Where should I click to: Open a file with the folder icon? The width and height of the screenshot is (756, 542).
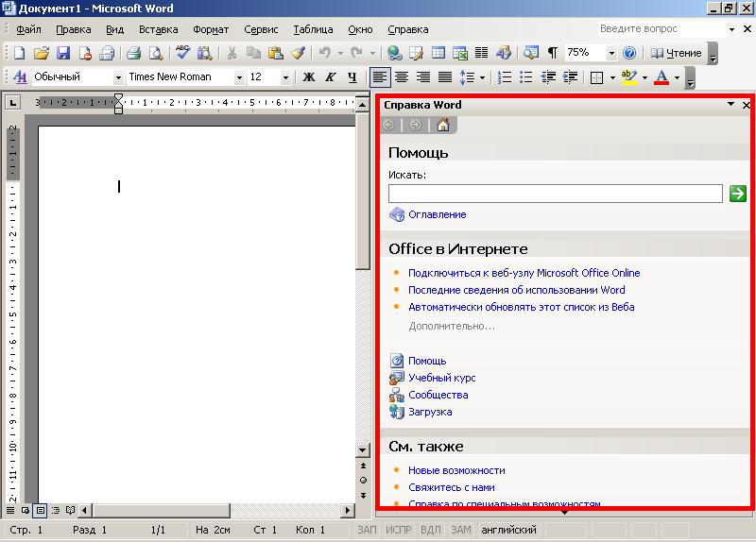tap(42, 53)
